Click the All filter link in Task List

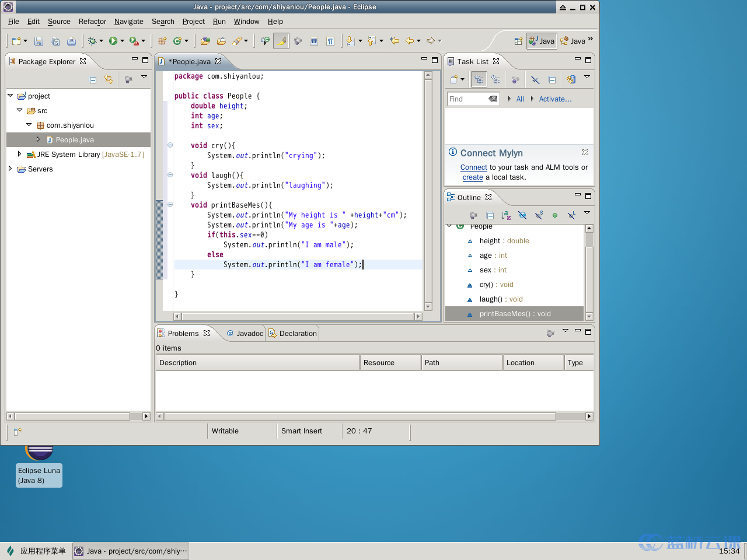click(520, 99)
